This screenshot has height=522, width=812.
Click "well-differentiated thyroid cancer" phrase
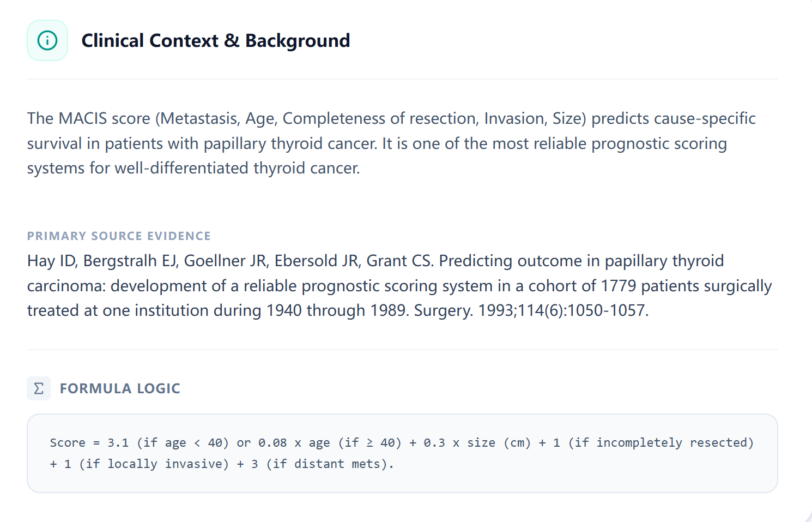pyautogui.click(x=237, y=168)
